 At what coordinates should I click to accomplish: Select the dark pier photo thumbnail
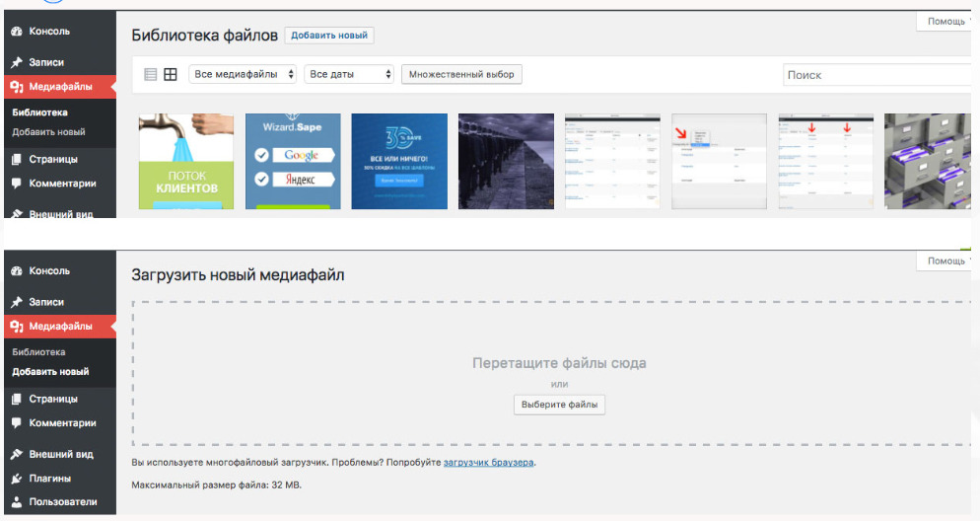506,162
